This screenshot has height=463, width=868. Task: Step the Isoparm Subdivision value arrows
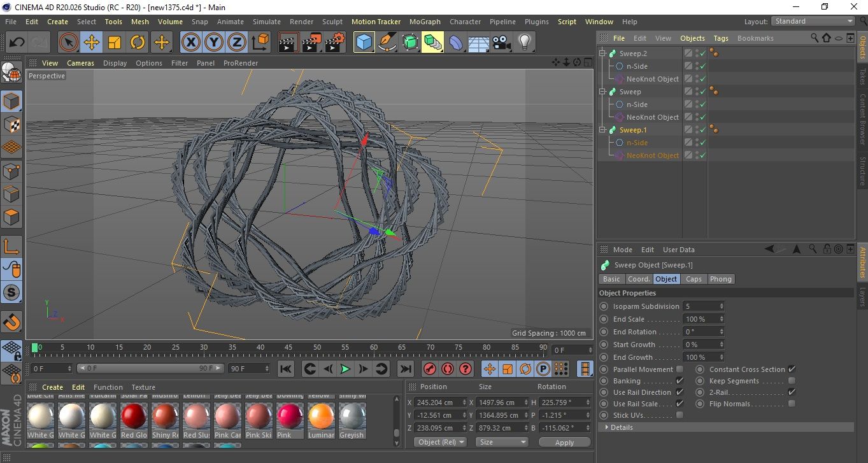point(721,306)
